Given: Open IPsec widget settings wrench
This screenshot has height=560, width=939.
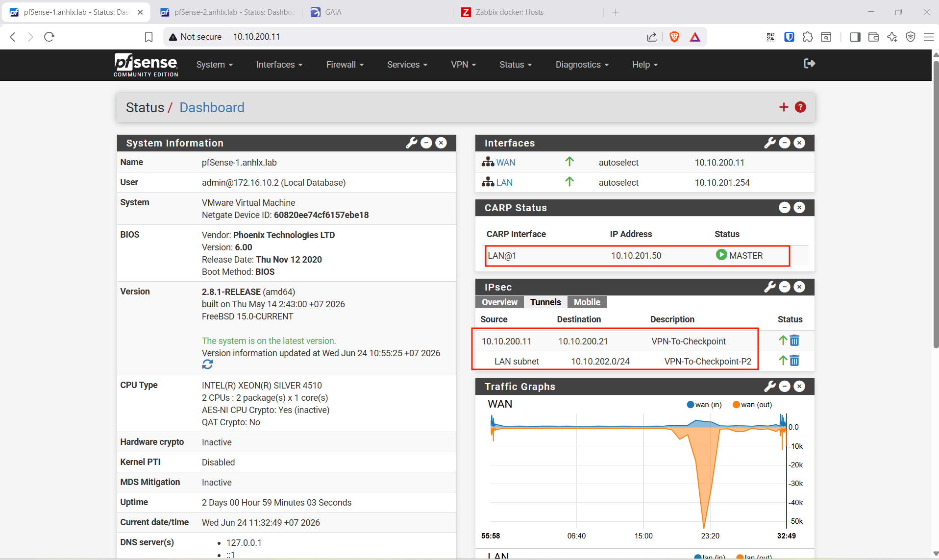Looking at the screenshot, I should point(770,287).
